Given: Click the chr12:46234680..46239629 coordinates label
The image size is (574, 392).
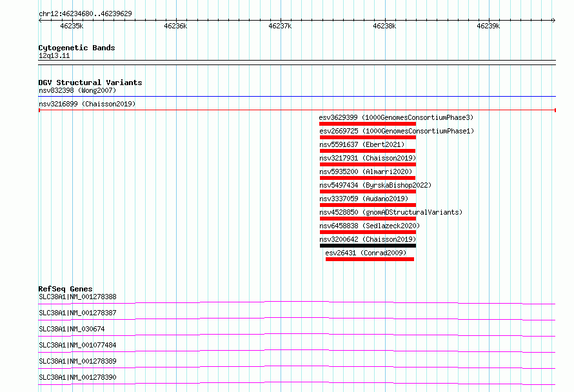Looking at the screenshot, I should (85, 14).
